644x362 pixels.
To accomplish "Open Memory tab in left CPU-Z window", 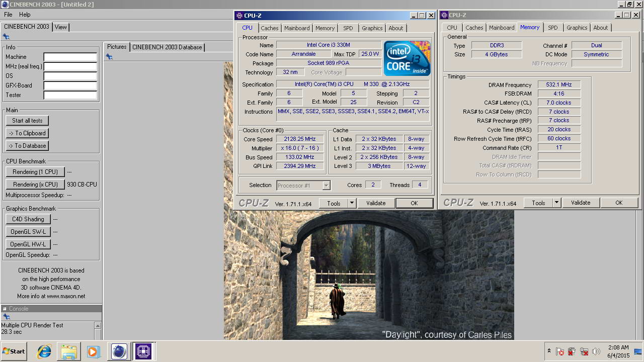I will tap(325, 28).
